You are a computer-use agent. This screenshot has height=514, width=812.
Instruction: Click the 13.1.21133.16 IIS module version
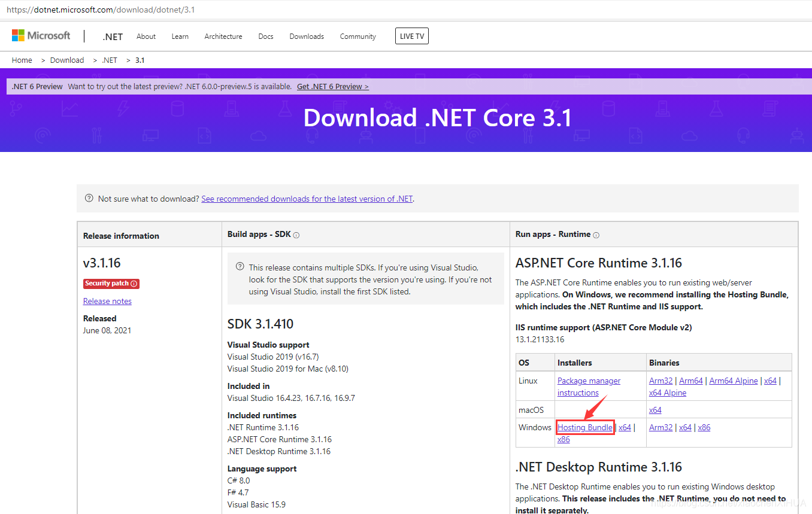tap(540, 339)
